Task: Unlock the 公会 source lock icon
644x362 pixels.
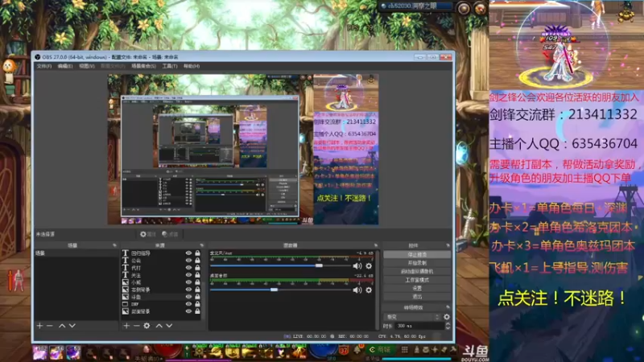Action: (197, 261)
